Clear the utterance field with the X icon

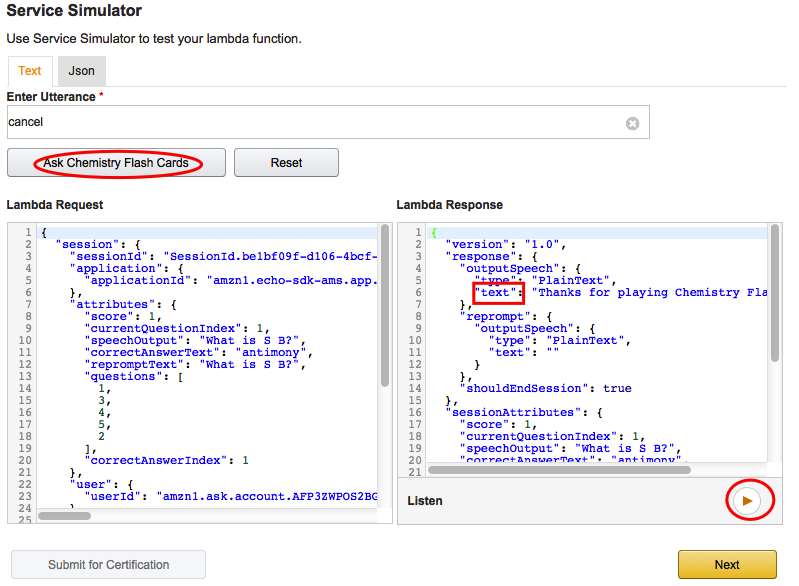click(x=632, y=123)
